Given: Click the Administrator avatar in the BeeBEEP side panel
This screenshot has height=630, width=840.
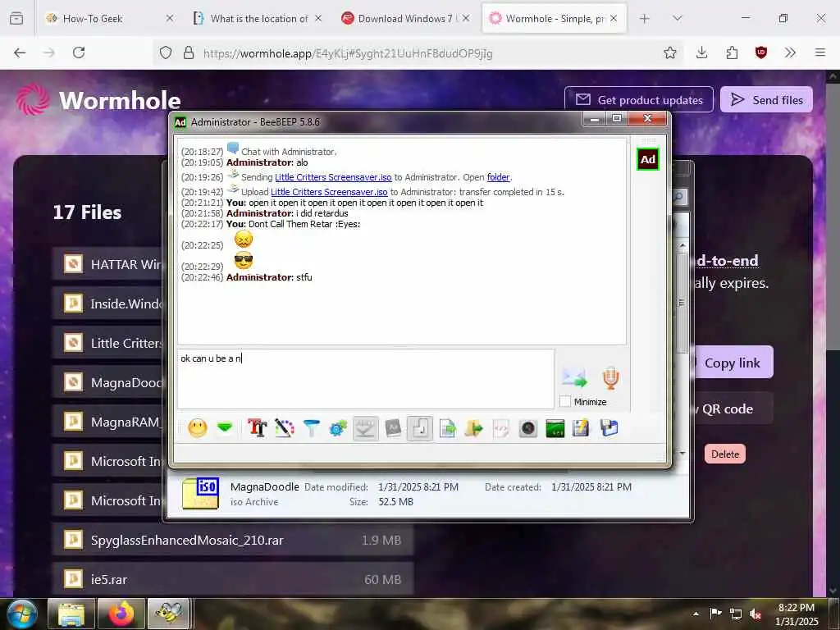Looking at the screenshot, I should tap(648, 159).
